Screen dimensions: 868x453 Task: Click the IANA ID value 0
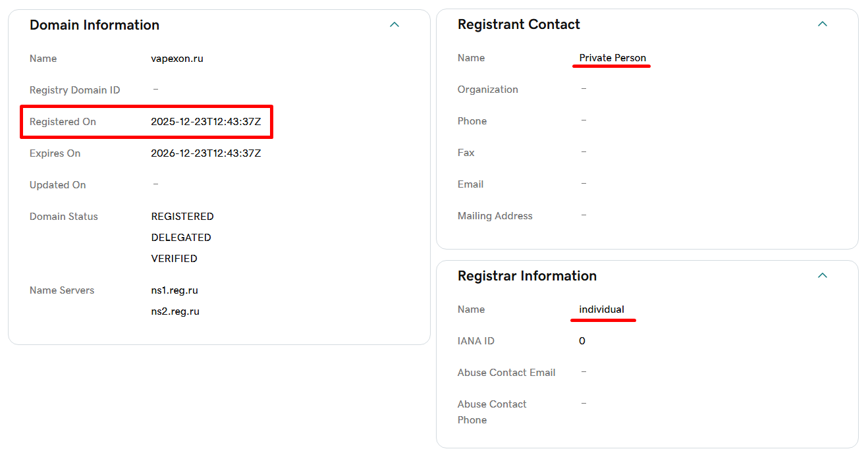pos(582,341)
